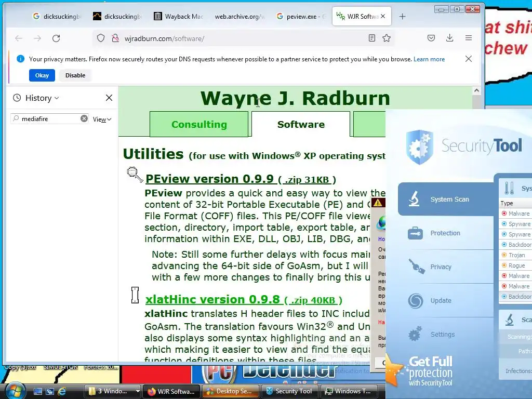Toggle reader view icon in address bar

(372, 38)
